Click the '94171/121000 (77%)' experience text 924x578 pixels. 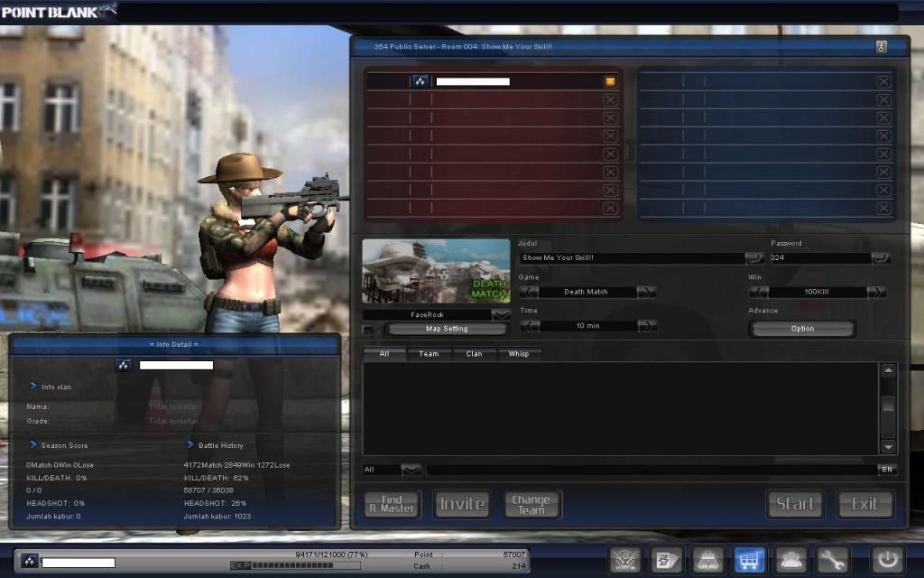331,555
